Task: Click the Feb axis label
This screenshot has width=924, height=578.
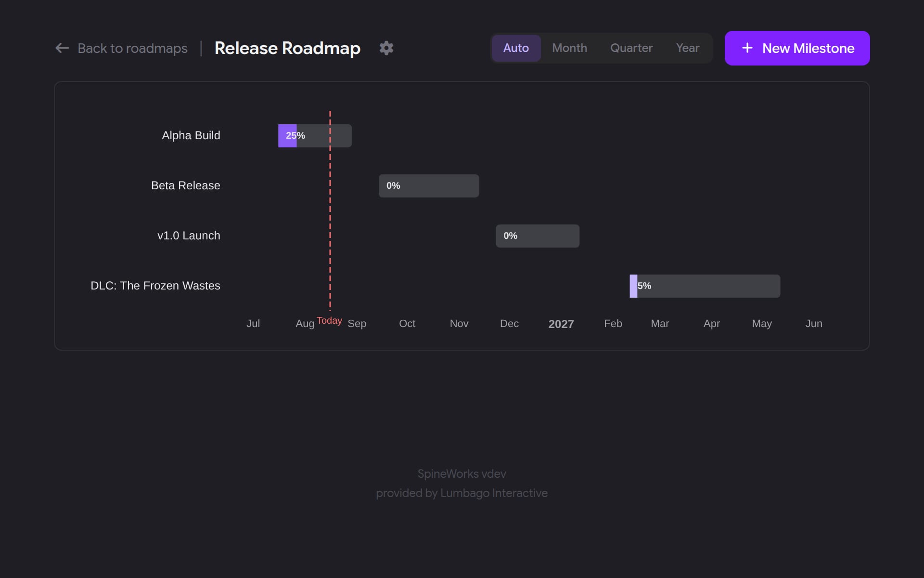Action: click(x=613, y=324)
